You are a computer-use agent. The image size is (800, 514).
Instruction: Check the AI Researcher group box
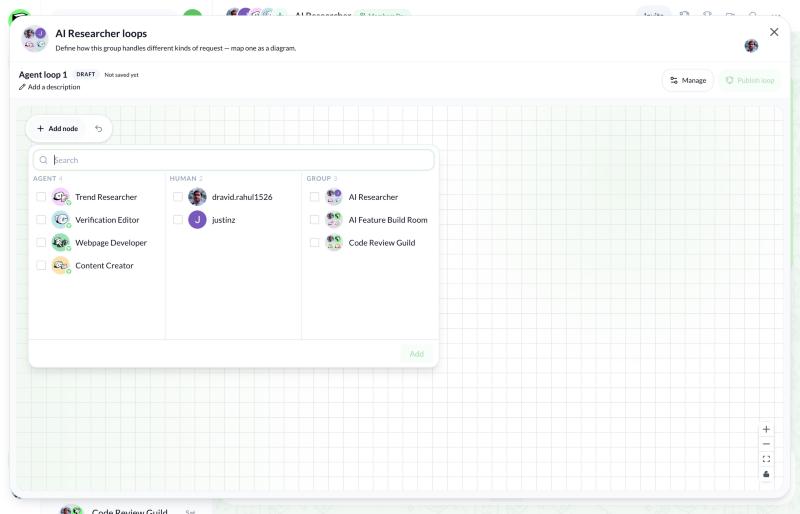click(314, 197)
